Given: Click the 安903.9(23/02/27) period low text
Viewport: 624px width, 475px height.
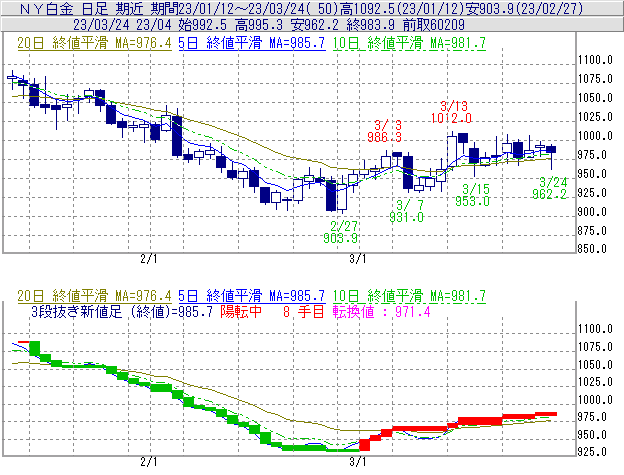Looking at the screenshot, I should (525, 8).
